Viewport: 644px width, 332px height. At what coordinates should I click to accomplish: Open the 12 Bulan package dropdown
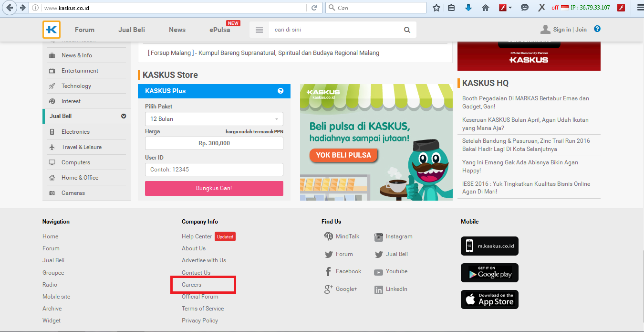coord(214,118)
